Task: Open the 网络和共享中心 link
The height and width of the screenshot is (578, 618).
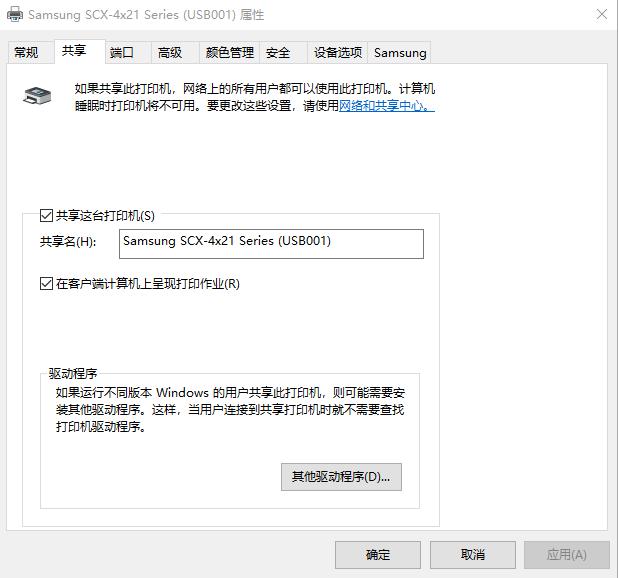Action: 387,106
